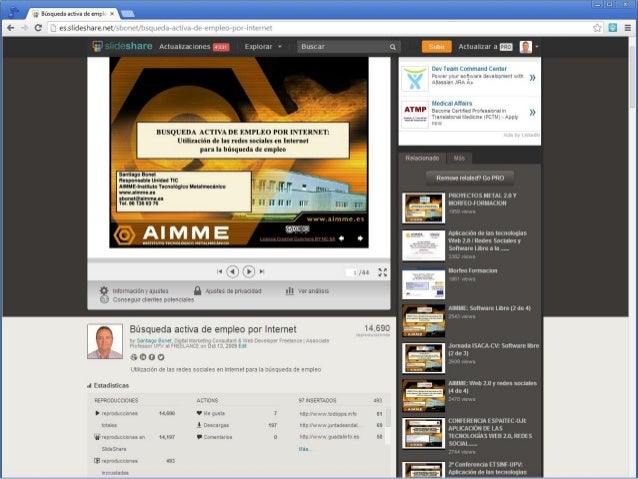Screen dimensions: 638x479
Task: Expand the user account dropdown arrow
Action: pyautogui.click(x=537, y=47)
